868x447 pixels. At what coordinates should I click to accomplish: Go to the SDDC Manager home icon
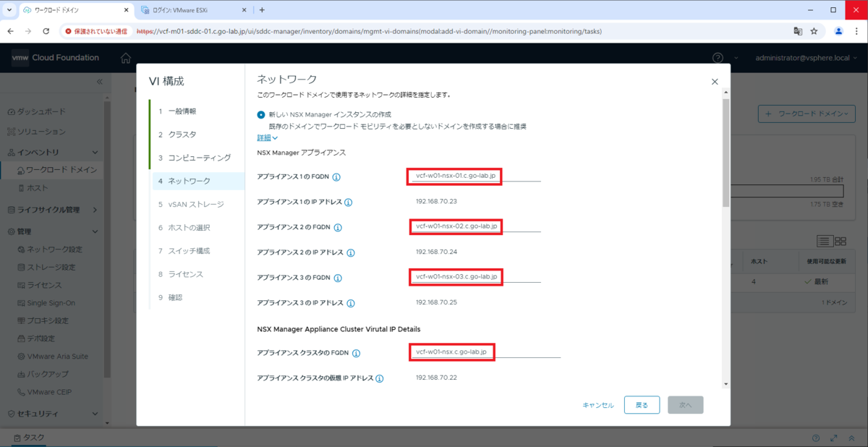coord(126,58)
